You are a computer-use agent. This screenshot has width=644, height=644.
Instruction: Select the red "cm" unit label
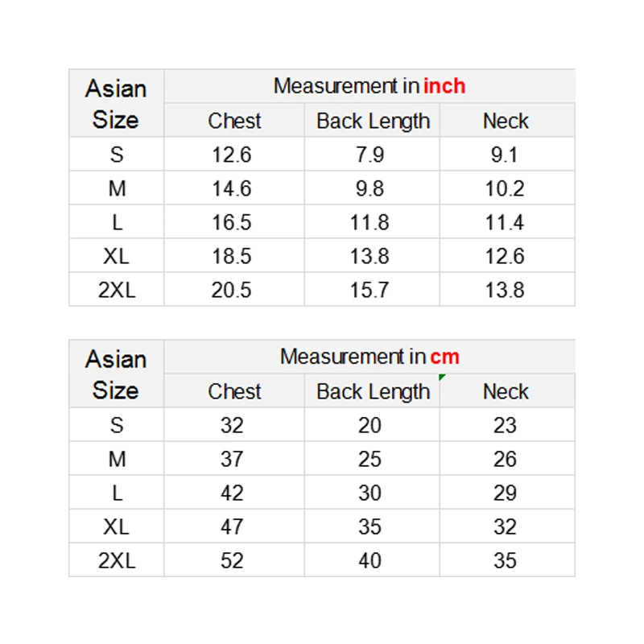pyautogui.click(x=444, y=357)
